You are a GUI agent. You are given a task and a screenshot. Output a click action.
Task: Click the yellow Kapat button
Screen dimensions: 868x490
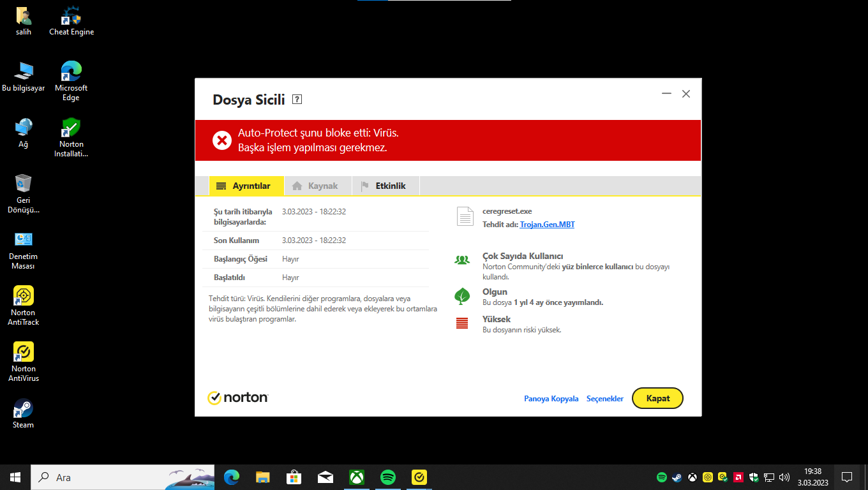point(657,398)
